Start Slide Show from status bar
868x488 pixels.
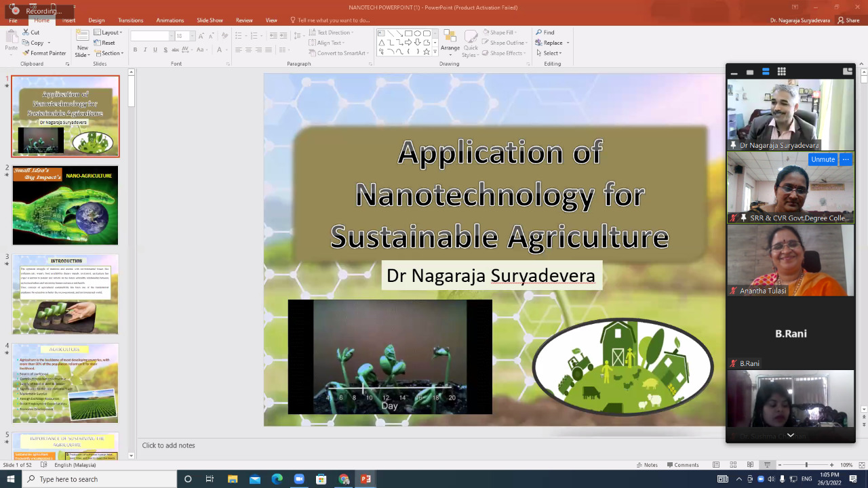point(767,465)
